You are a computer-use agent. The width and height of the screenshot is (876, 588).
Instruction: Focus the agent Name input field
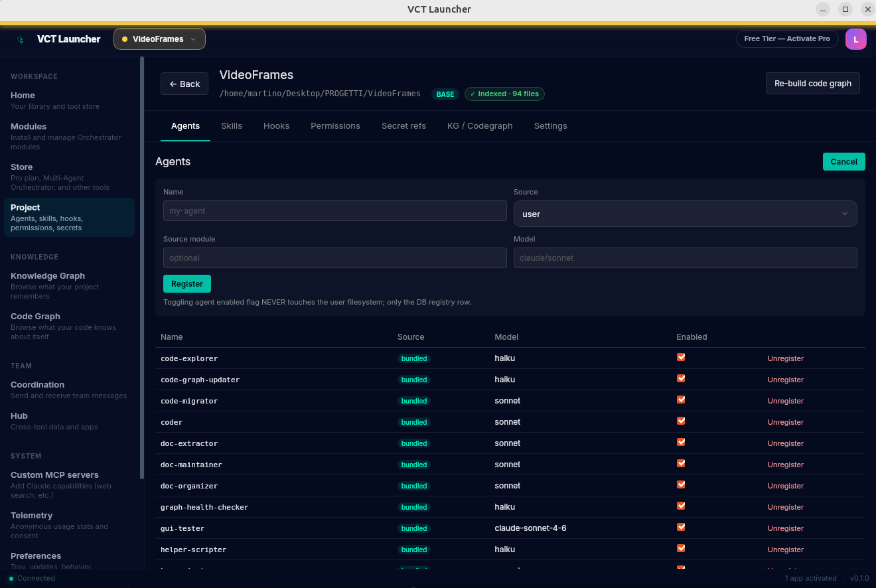click(x=335, y=210)
